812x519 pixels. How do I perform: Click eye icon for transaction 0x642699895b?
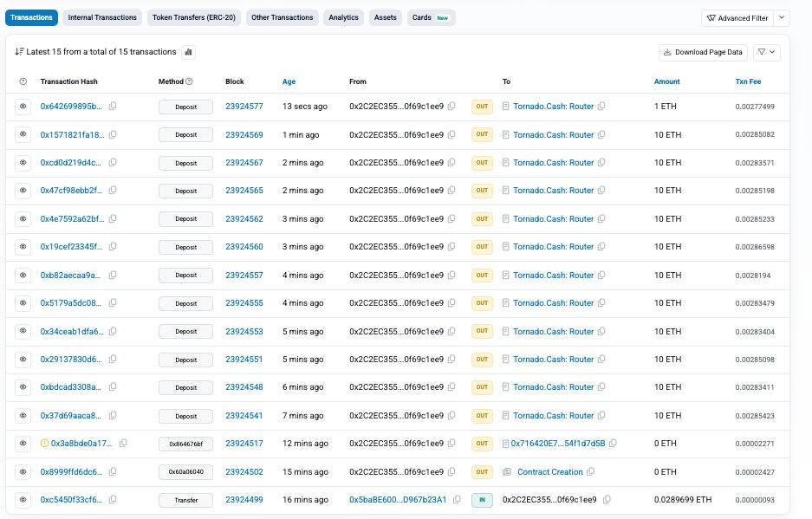(x=23, y=107)
